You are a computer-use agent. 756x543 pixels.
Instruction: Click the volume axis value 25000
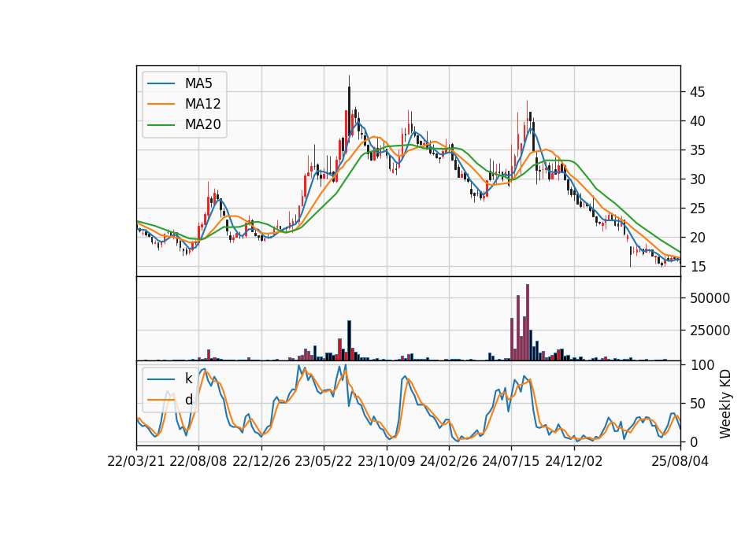710,331
